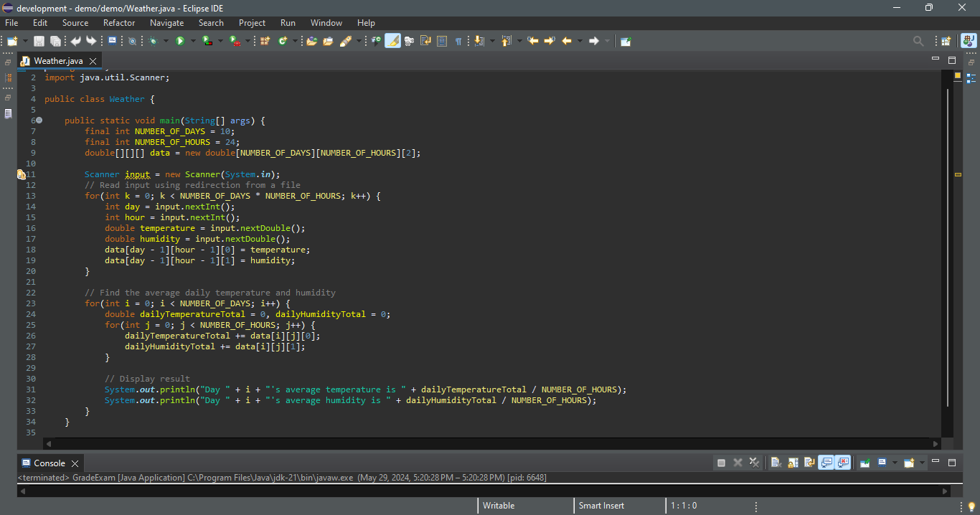This screenshot has width=980, height=515.
Task: Collapse the main method fold marker
Action: coord(39,121)
